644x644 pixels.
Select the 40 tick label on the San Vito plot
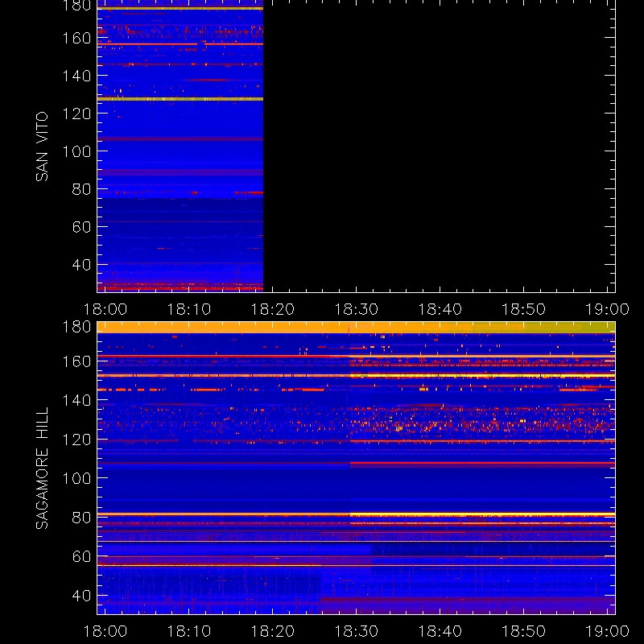coord(81,265)
